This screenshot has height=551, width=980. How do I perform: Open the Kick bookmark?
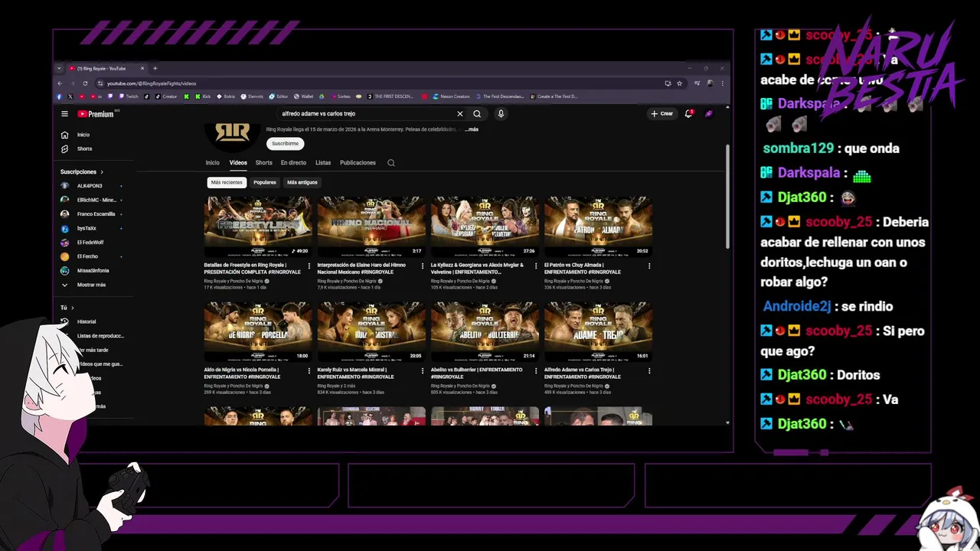click(x=204, y=96)
